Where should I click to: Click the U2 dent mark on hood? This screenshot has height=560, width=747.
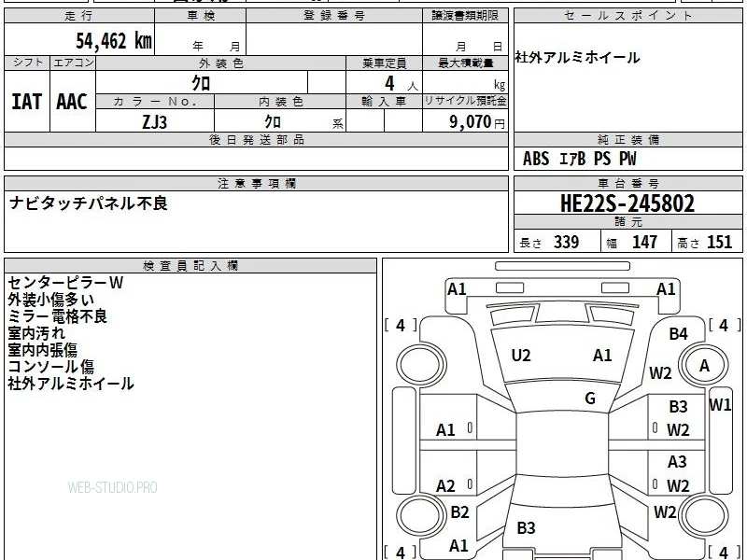pyautogui.click(x=521, y=356)
